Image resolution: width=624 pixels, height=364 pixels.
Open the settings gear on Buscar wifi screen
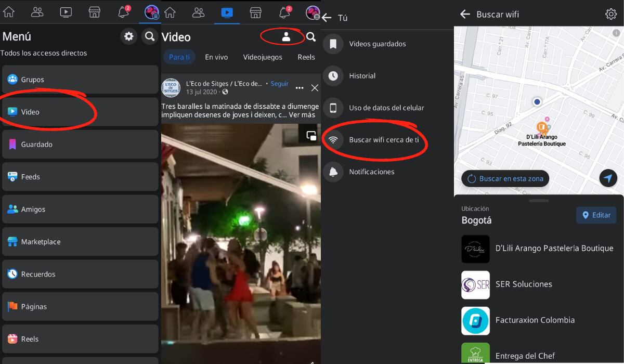611,14
